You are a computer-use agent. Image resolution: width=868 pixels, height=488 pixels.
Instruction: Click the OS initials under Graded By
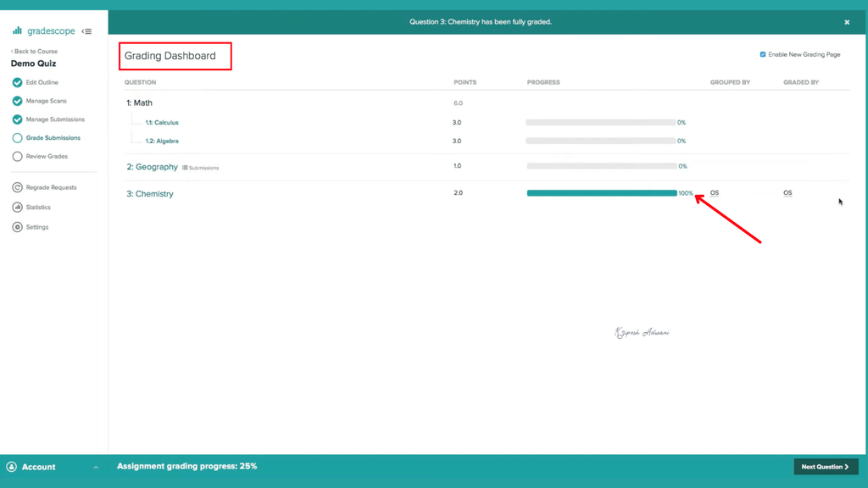pos(787,193)
